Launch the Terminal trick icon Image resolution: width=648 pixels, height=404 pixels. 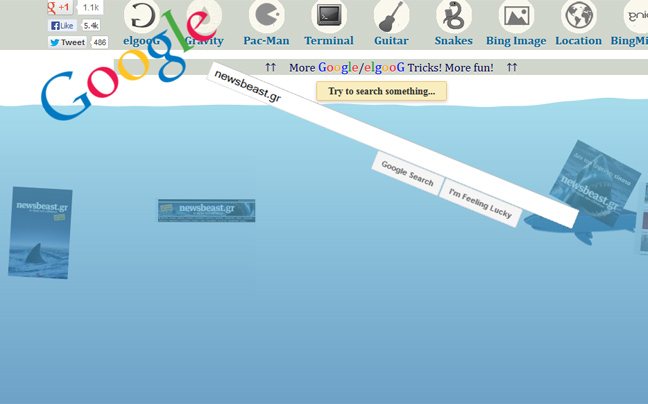329,16
